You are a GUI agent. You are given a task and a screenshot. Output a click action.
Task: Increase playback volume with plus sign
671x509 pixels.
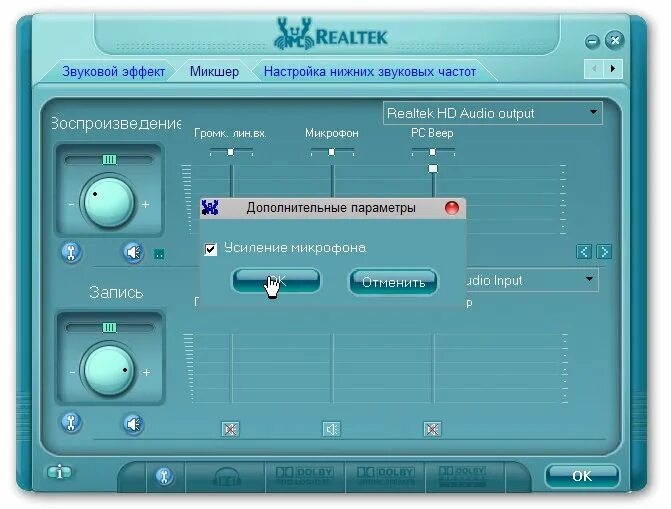click(145, 205)
